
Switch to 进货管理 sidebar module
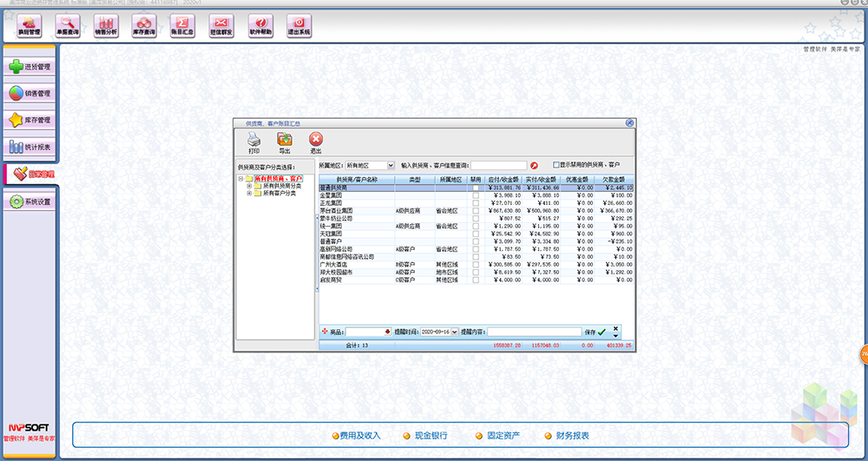coord(30,67)
